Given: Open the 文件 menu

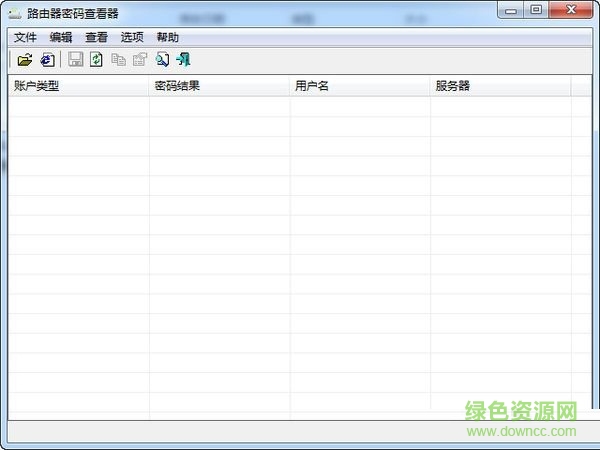Looking at the screenshot, I should click(x=25, y=38).
